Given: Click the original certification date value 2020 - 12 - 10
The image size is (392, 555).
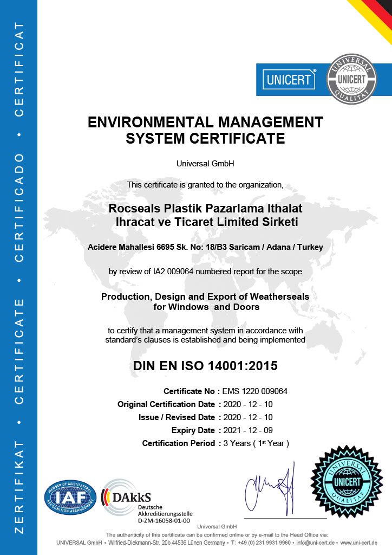Looking at the screenshot, I should (x=248, y=404).
